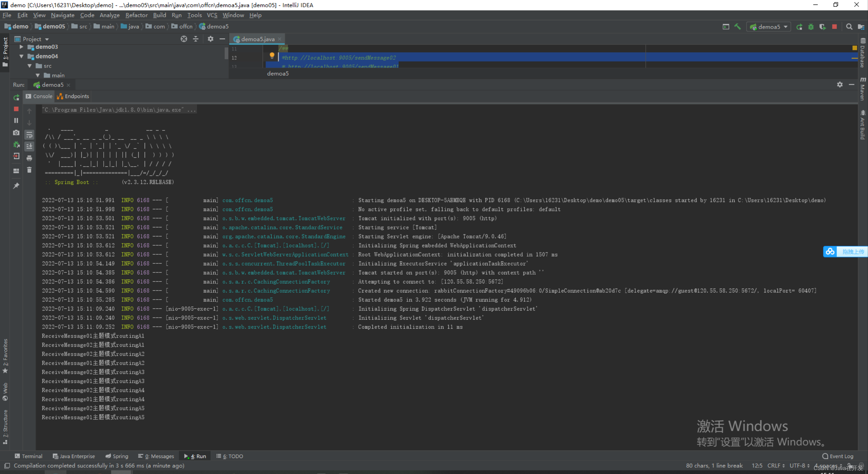
Task: Click the Rerun demoa5 icon in Run panel
Action: tap(16, 97)
